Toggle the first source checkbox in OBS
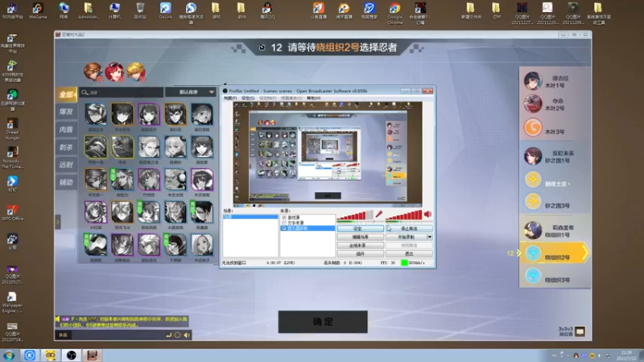Image resolution: width=644 pixels, height=362 pixels. [x=284, y=217]
